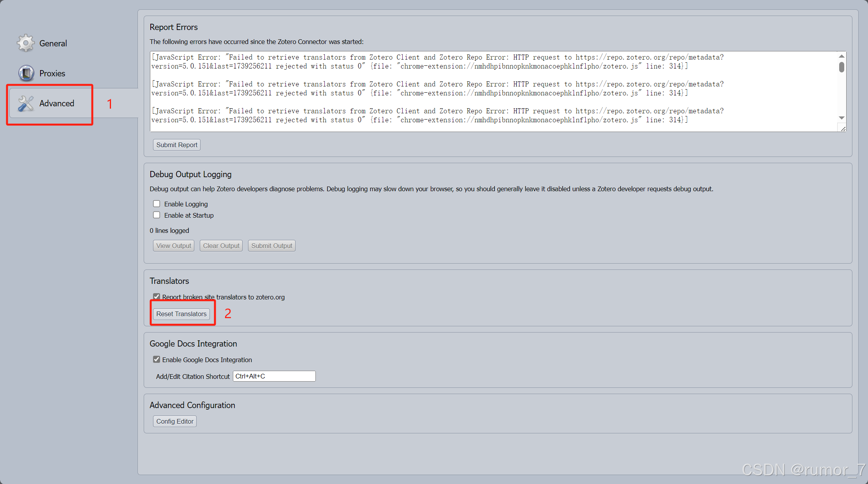
Task: Click the Reset Translators button
Action: (x=181, y=314)
